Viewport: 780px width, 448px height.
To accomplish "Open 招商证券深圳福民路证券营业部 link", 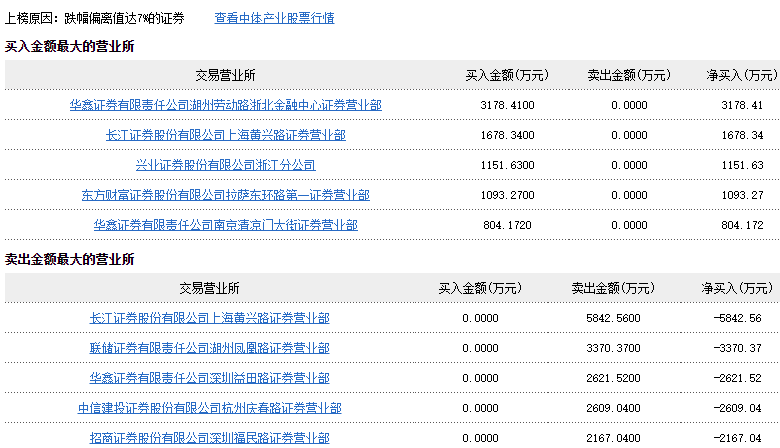I will pos(209,438).
